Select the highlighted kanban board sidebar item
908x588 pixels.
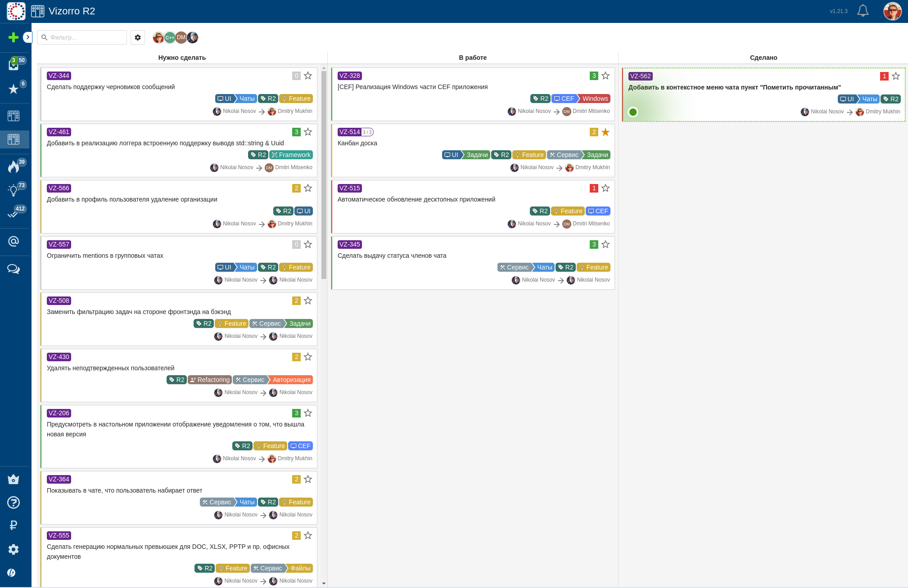(14, 139)
